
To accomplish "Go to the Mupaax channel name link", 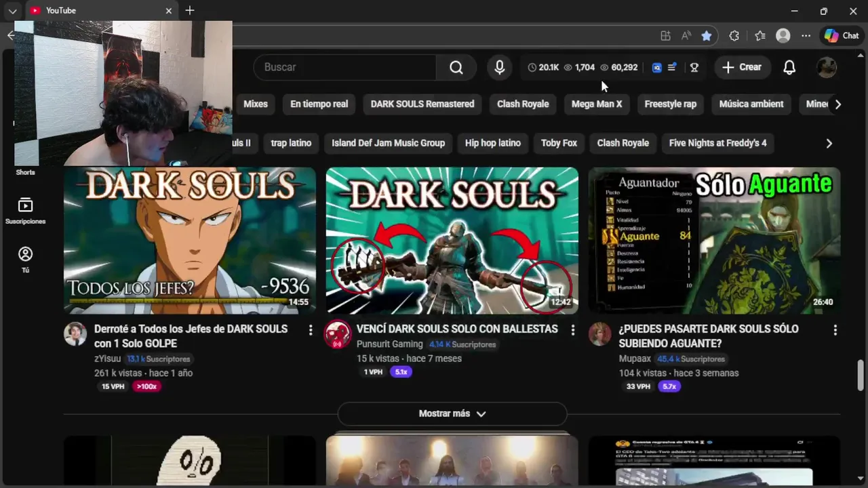I will click(635, 359).
